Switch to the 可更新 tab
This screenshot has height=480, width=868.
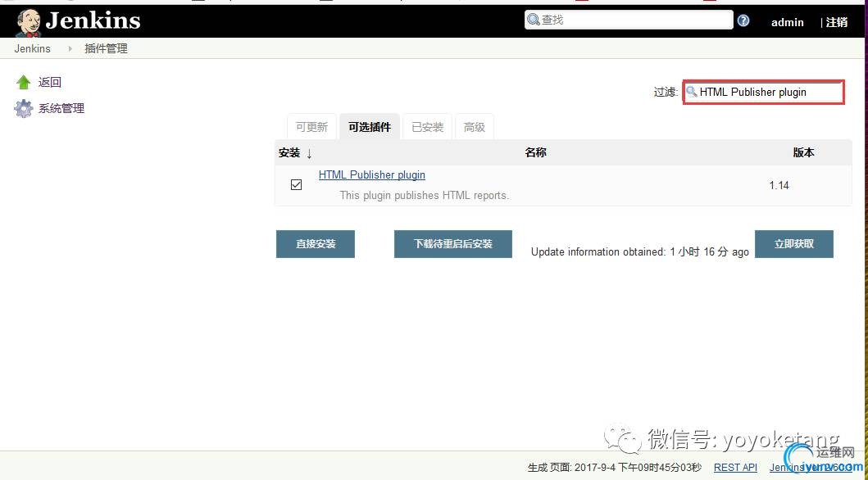pyautogui.click(x=311, y=127)
